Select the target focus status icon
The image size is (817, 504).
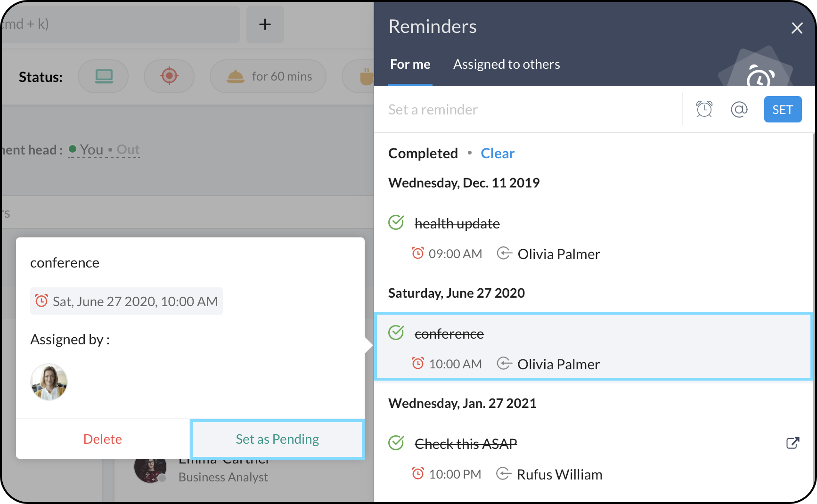(169, 76)
